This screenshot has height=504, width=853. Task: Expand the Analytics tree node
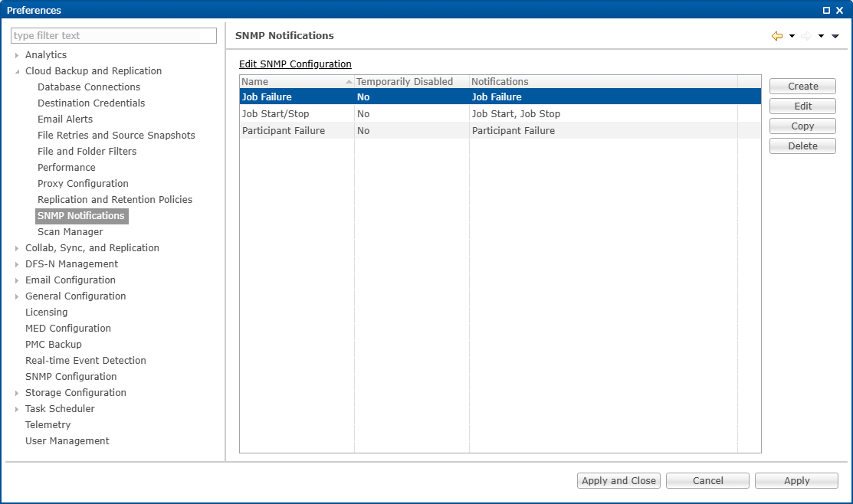click(x=17, y=55)
